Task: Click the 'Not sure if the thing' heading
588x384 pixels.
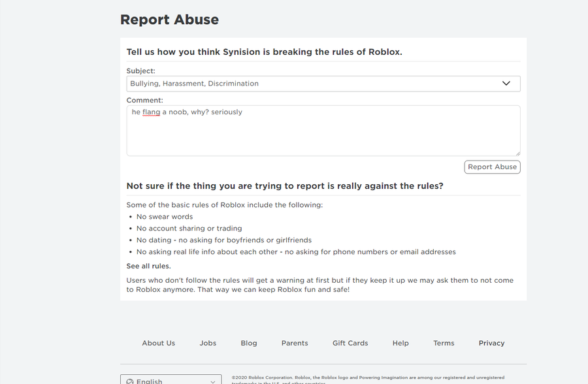Action: [x=285, y=186]
